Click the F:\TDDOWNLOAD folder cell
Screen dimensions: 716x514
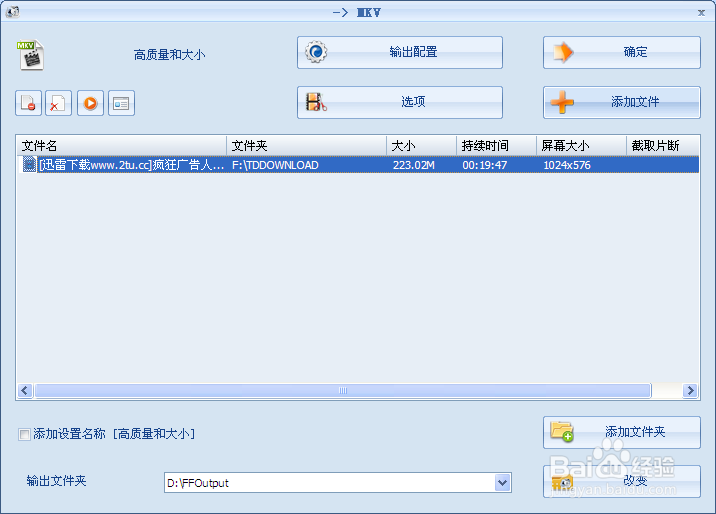click(275, 165)
